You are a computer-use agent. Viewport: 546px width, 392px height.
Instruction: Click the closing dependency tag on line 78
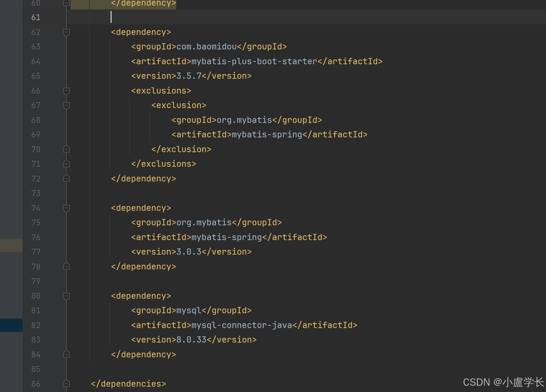(144, 267)
